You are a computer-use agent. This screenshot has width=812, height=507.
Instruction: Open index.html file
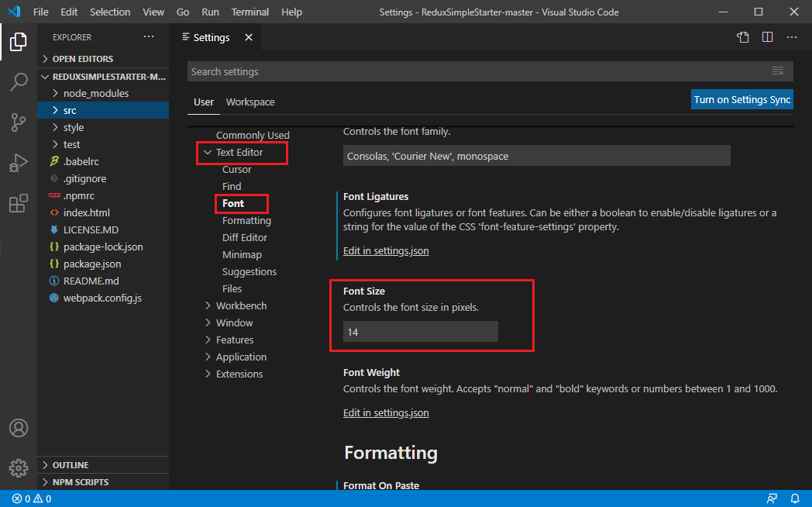coord(103,212)
